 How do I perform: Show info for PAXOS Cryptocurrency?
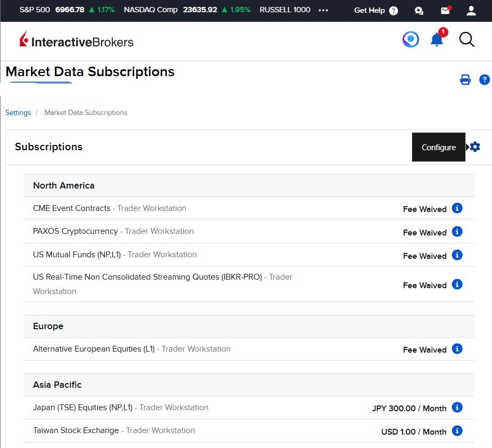click(x=457, y=231)
